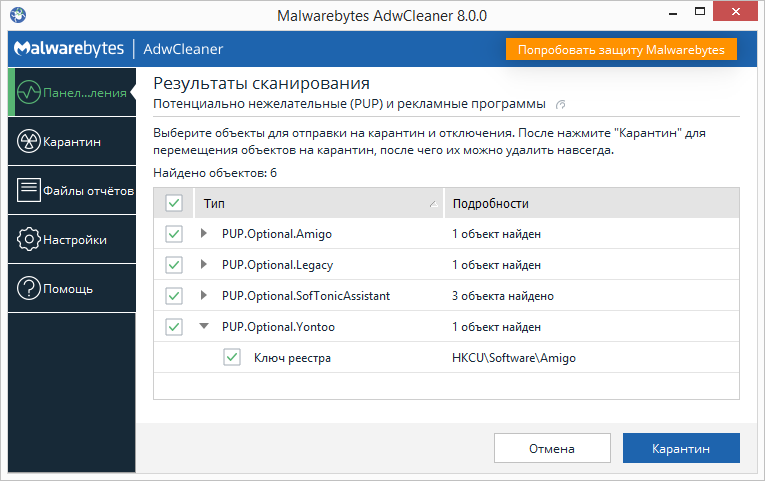Click the report files document icon
765x481 pixels.
pos(28,190)
